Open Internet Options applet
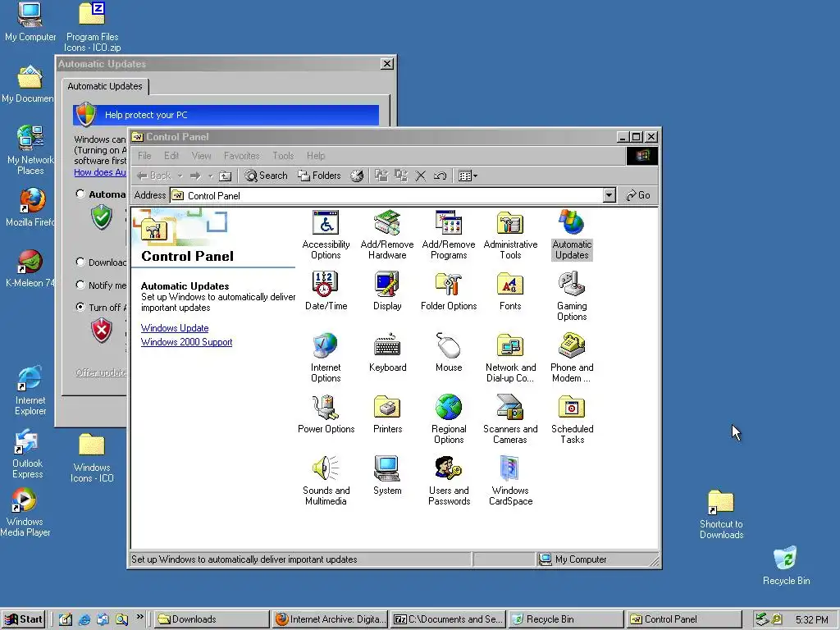Viewport: 840px width, 630px height. coord(326,358)
